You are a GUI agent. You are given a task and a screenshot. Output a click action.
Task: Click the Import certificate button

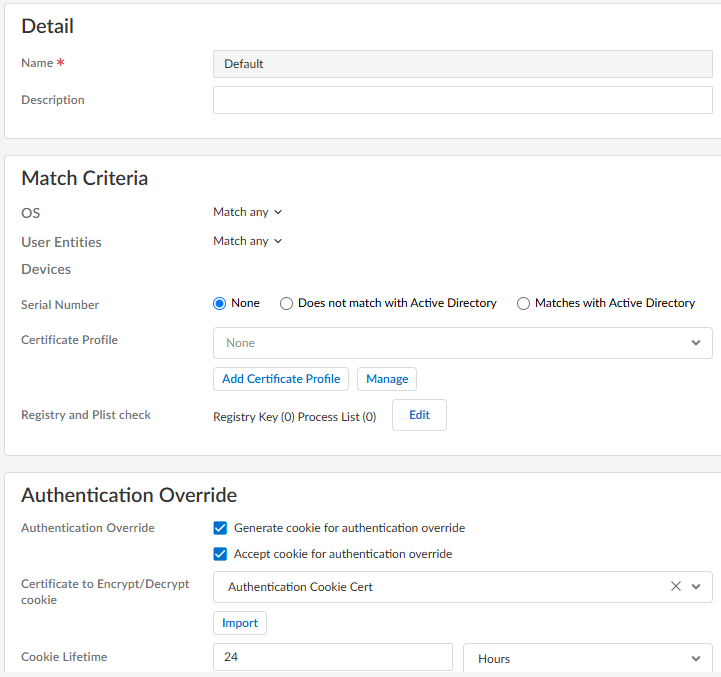(239, 623)
